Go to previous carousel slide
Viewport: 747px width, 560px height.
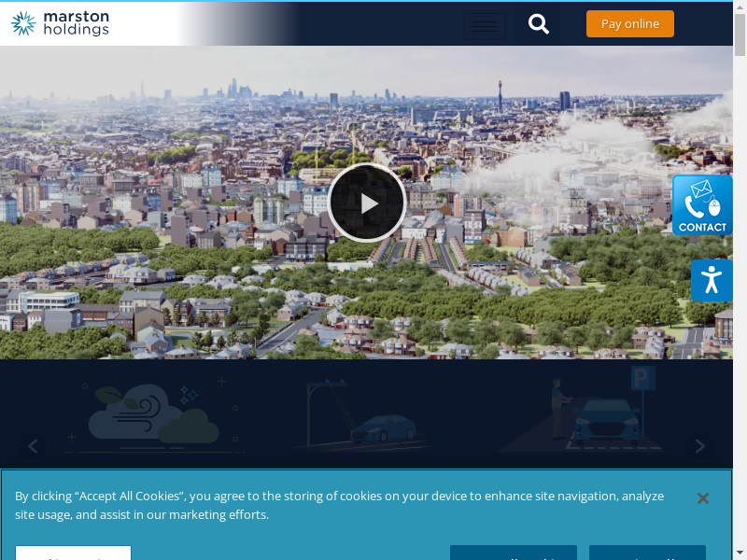pyautogui.click(x=33, y=446)
